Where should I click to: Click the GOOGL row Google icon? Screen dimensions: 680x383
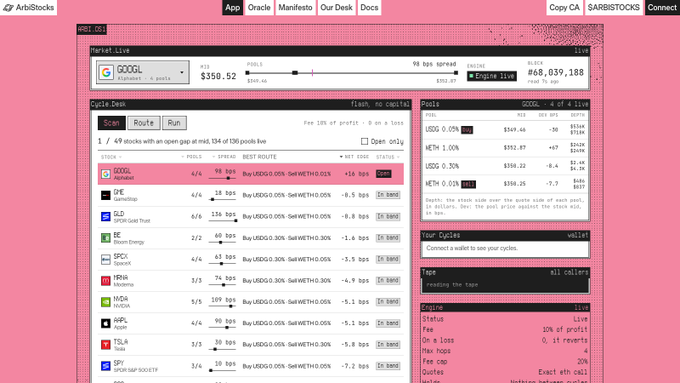click(x=105, y=174)
